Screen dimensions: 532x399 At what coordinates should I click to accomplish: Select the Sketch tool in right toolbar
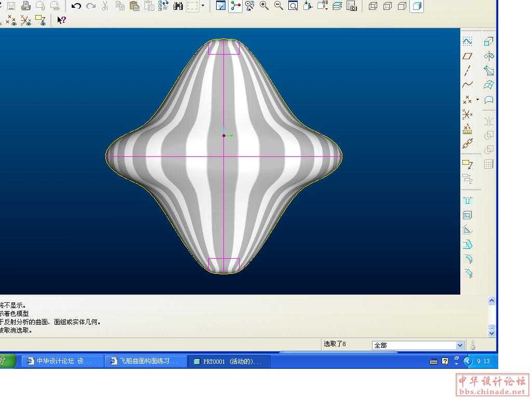tap(468, 42)
